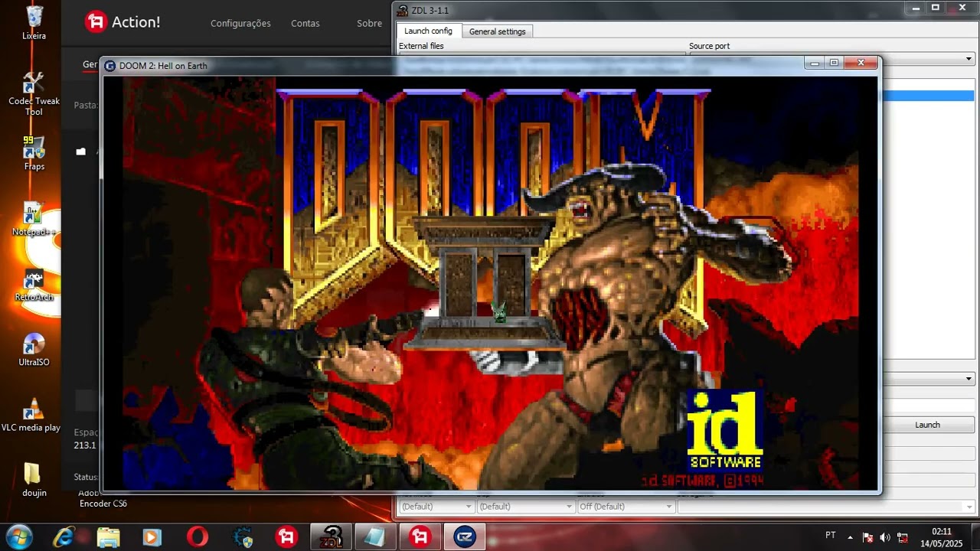The width and height of the screenshot is (980, 551).
Task: Click the ZDL 3-1.1 title bar icon
Action: [403, 10]
